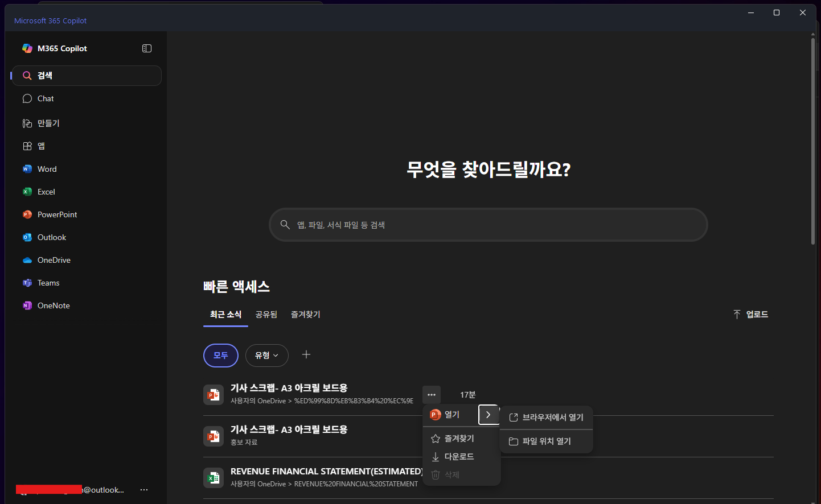
Task: Click the 17분 timestamp text
Action: [468, 395]
